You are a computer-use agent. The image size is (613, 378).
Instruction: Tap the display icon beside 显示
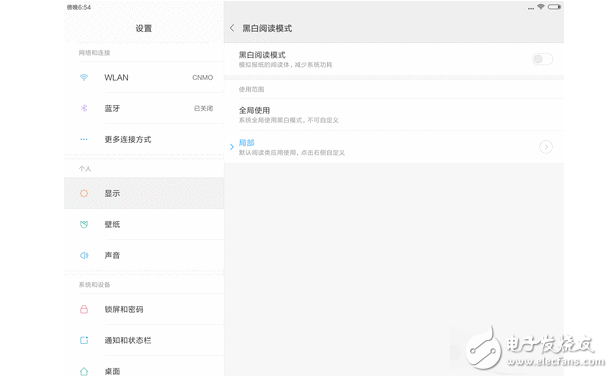(84, 193)
